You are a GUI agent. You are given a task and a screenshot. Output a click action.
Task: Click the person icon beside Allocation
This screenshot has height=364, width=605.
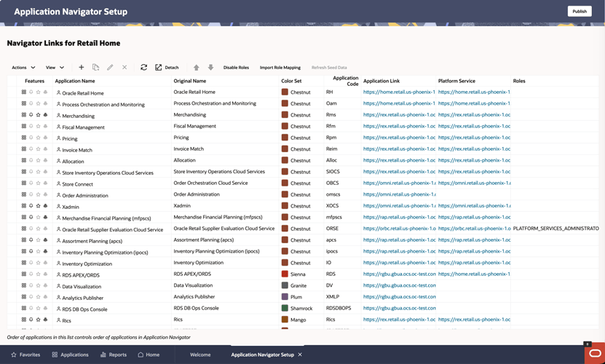59,161
